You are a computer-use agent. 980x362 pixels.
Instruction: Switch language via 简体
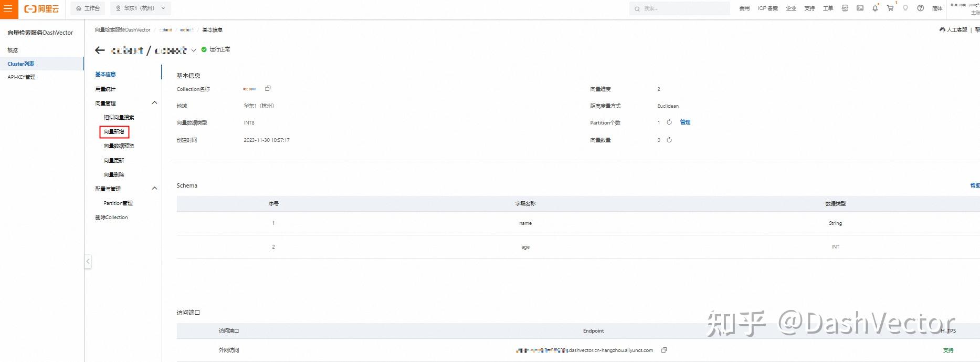point(937,8)
